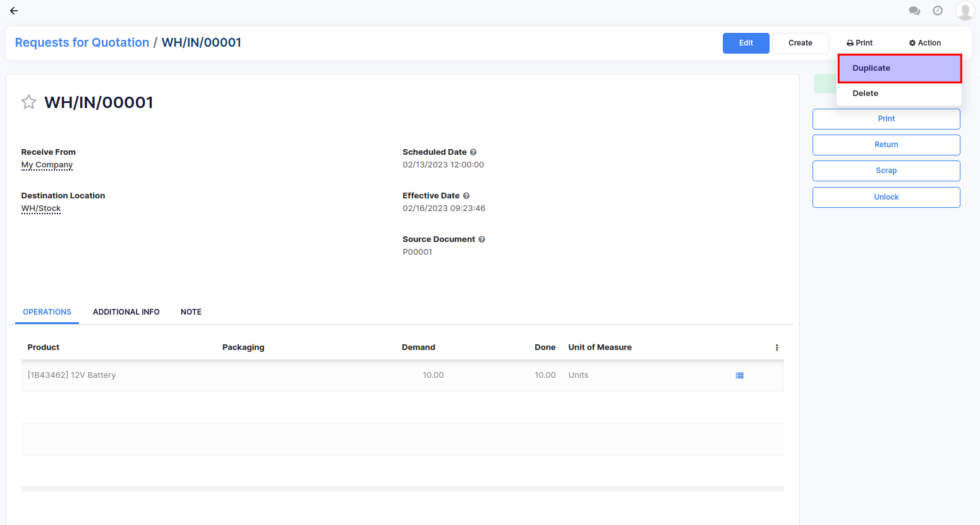Open the My Company partner link
Viewport: 980px width, 525px height.
(47, 165)
